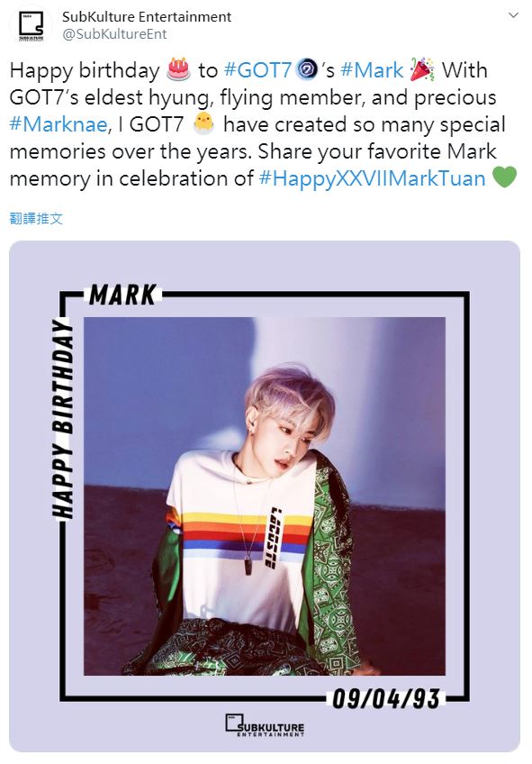
Task: Click the GOT7 hashtag logo emoji
Action: point(307,69)
